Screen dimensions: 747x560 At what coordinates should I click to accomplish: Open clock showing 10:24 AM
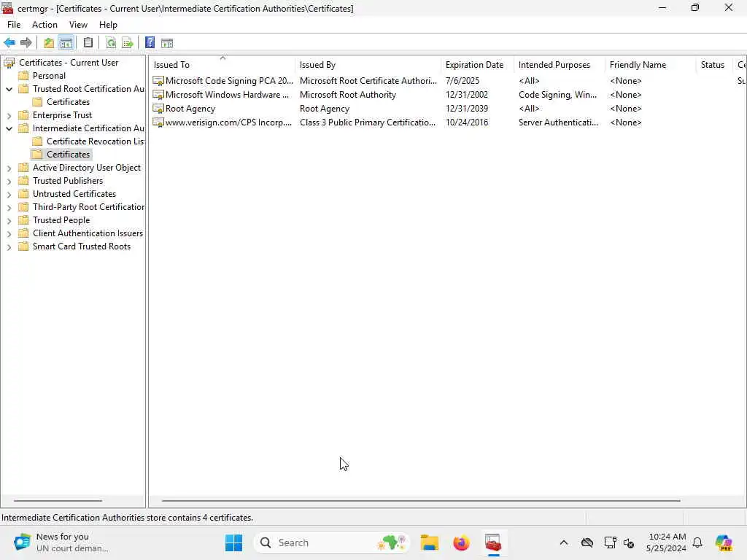(x=667, y=542)
